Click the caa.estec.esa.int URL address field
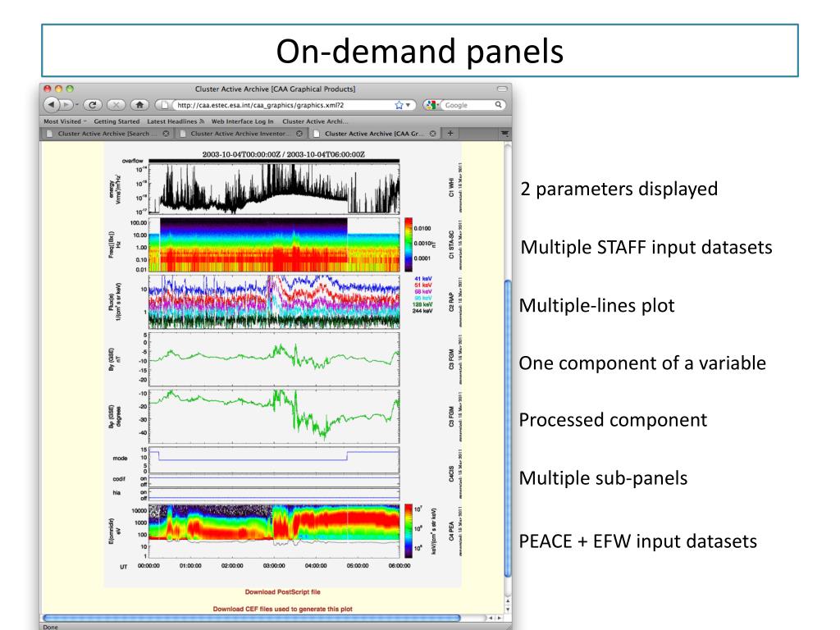This screenshot has height=630, width=840. point(284,105)
